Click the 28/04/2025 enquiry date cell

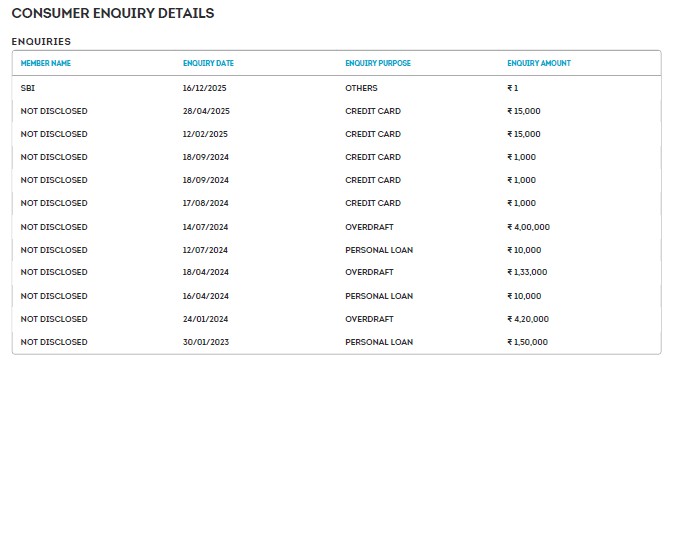pos(206,111)
